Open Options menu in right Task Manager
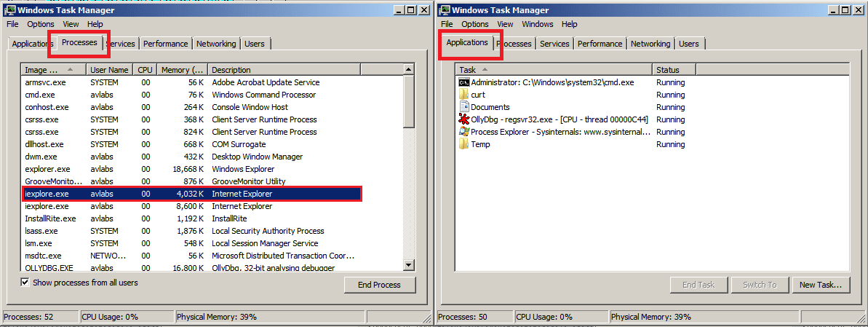The height and width of the screenshot is (327, 868). 475,24
